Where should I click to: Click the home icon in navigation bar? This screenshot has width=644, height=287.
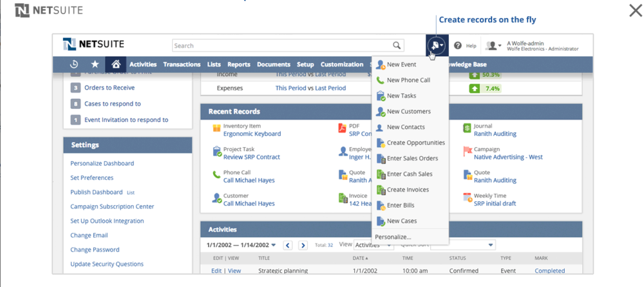pos(116,64)
